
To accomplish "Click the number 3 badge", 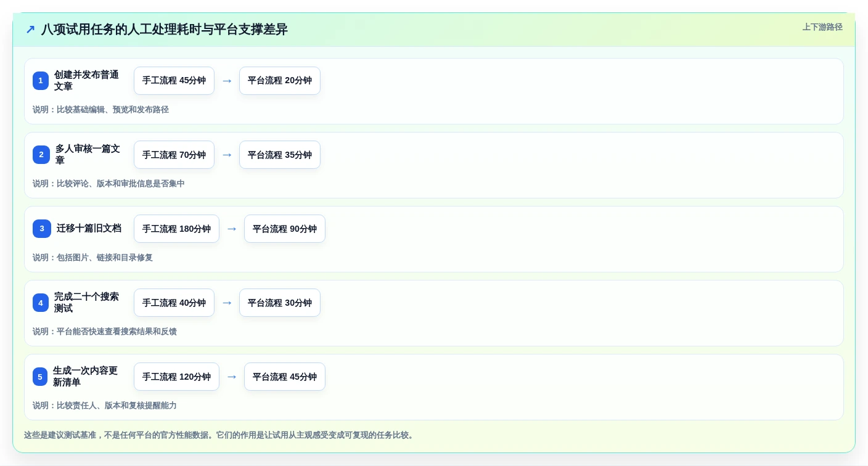I will (42, 229).
